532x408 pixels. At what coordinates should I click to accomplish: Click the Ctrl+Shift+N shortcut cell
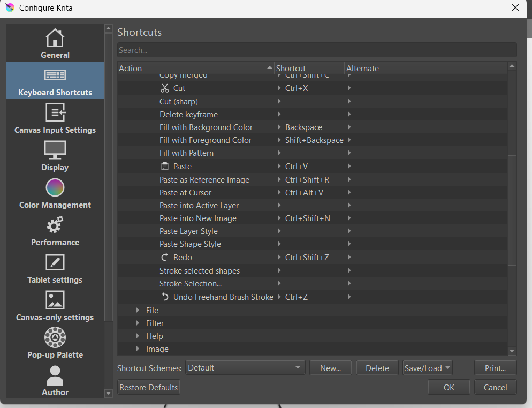(307, 218)
